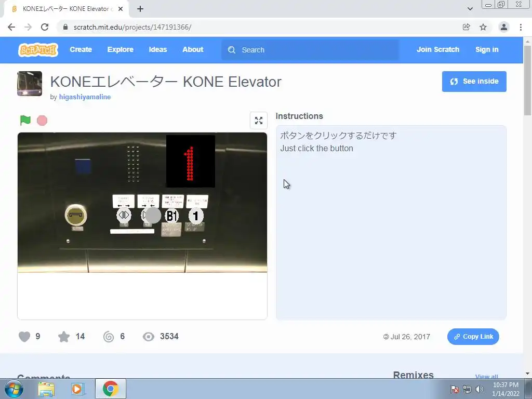Screen dimensions: 532x399
Task: Select the KONE Elevator browser tab
Action: tap(66, 9)
